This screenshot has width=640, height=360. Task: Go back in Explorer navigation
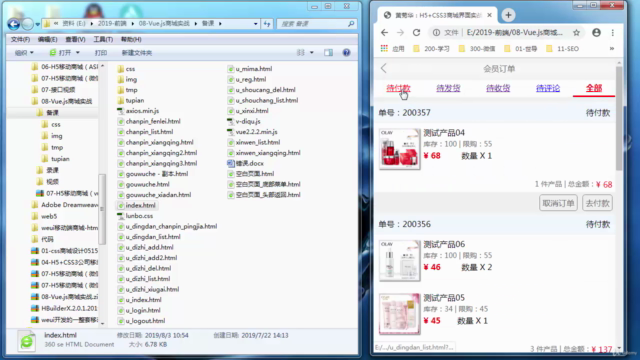tap(13, 24)
